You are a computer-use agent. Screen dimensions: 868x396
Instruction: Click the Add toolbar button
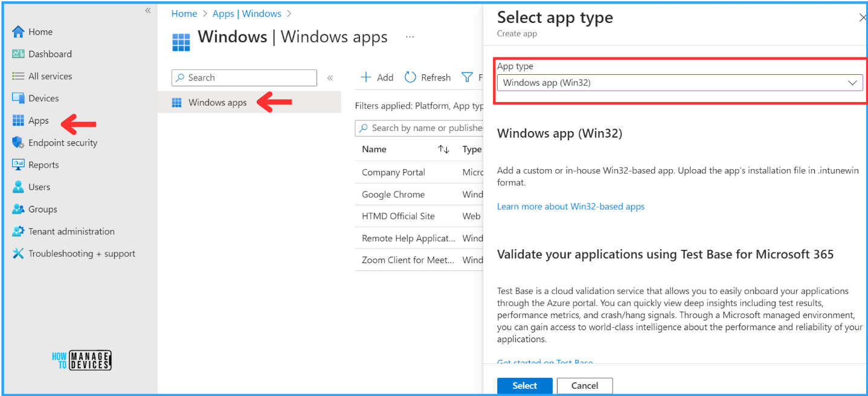[x=377, y=77]
